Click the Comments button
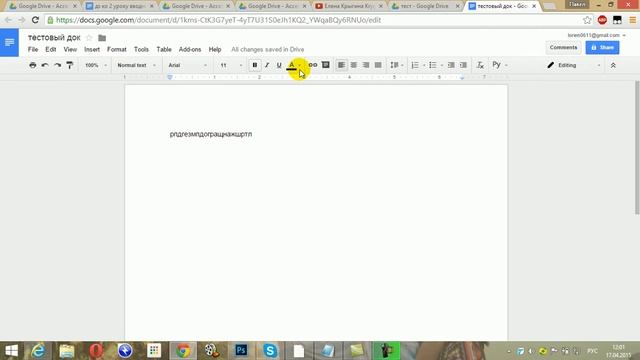 (563, 47)
